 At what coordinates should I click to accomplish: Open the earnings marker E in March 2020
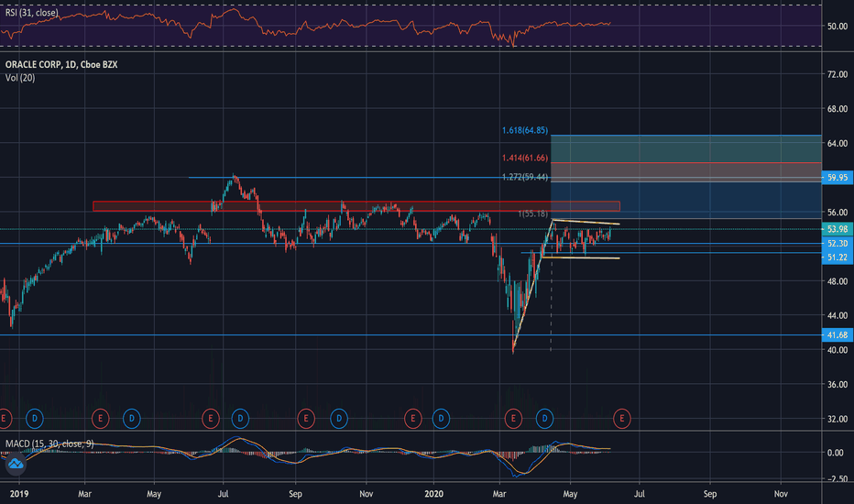(x=513, y=419)
